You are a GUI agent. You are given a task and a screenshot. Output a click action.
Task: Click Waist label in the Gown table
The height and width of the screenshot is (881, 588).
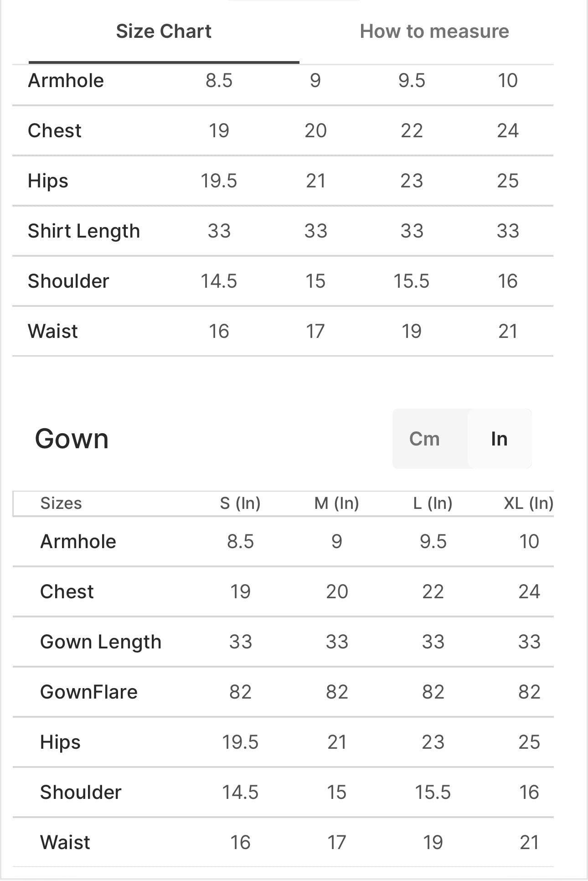tap(65, 842)
